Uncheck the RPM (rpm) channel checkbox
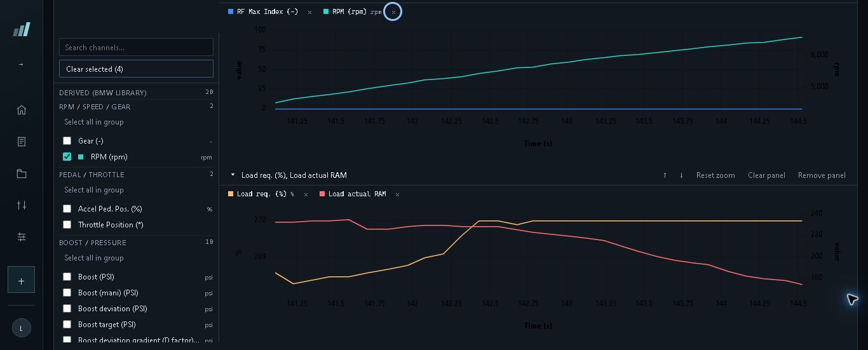868x350 pixels. (x=67, y=156)
